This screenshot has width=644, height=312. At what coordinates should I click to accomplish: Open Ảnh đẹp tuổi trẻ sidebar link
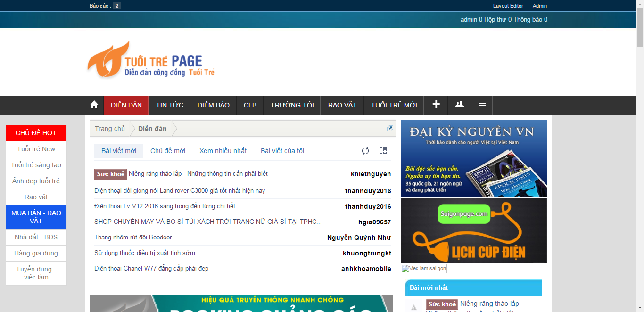[36, 181]
